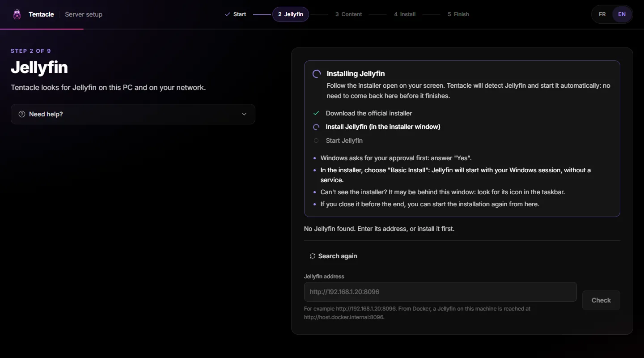644x358 pixels.
Task: Click the 'Can't see the installer?' bullet
Action: pos(443,192)
